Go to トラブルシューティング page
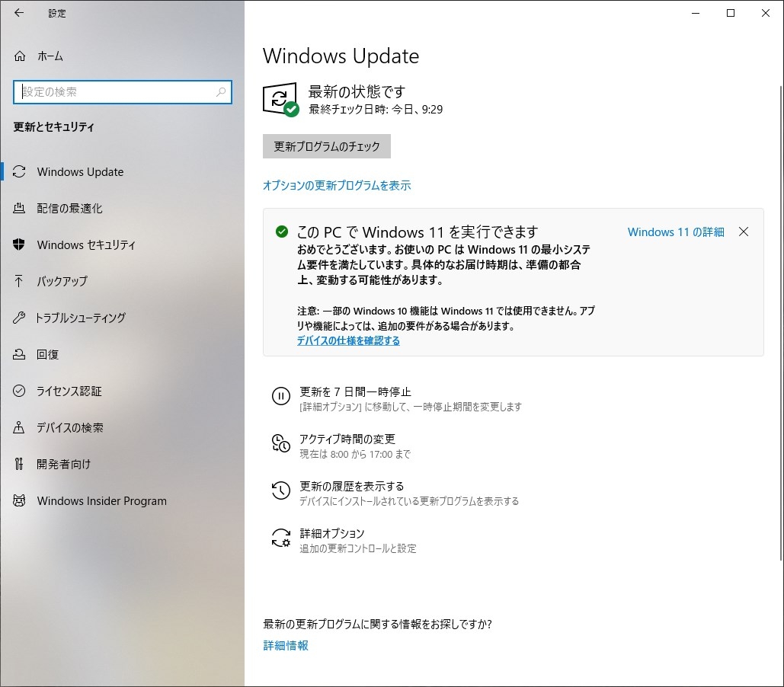 coord(81,318)
